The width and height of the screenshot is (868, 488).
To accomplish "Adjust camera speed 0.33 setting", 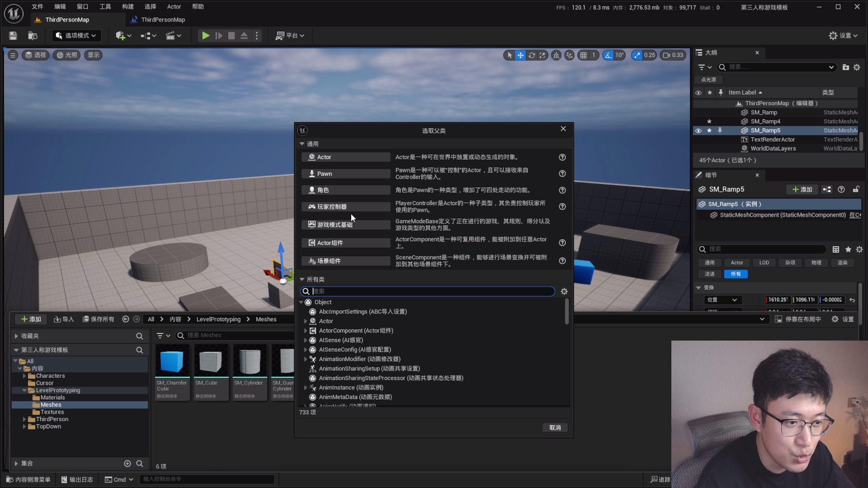I will (673, 55).
